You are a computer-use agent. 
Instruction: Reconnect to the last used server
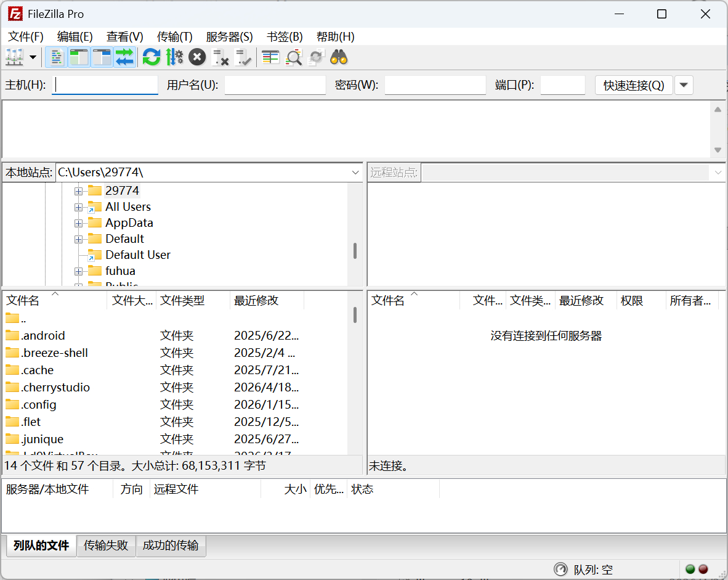(243, 57)
